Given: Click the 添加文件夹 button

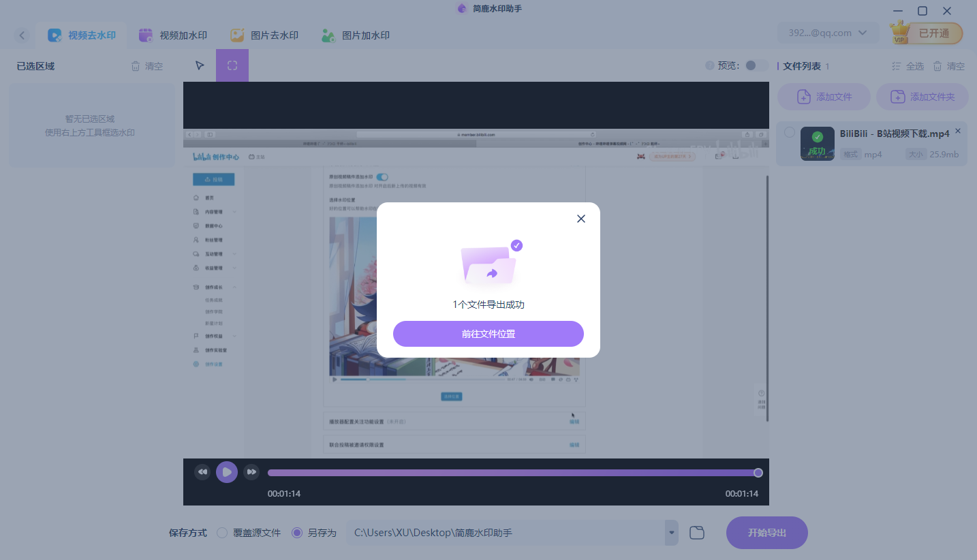Looking at the screenshot, I should tap(922, 97).
